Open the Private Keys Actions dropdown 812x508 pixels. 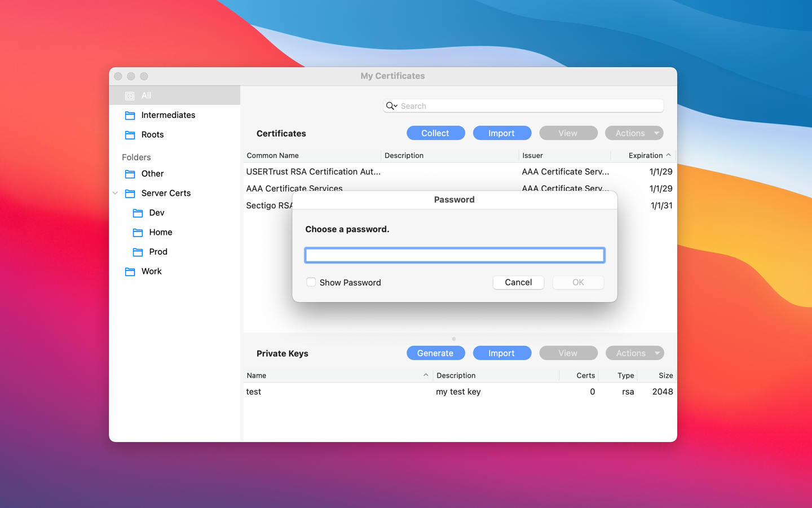634,353
